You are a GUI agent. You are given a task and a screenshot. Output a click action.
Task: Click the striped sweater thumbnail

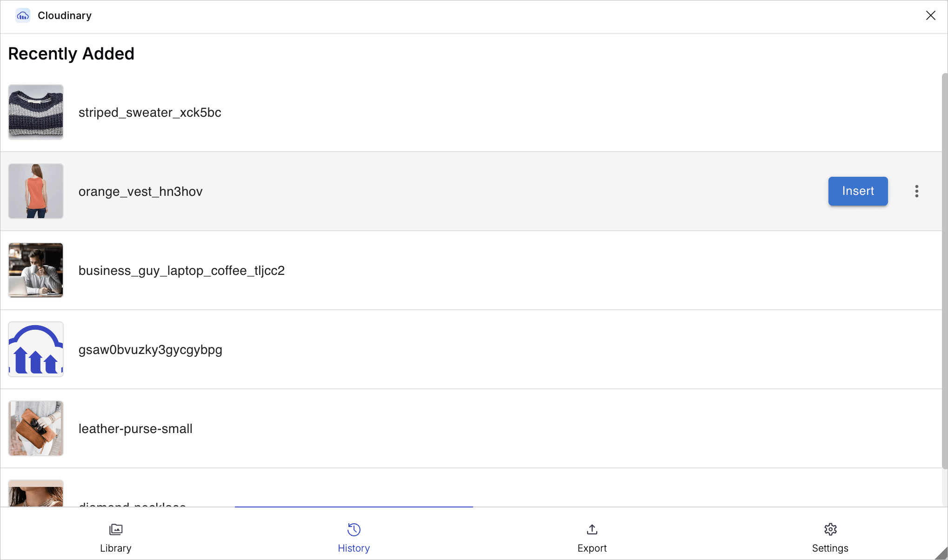tap(36, 112)
